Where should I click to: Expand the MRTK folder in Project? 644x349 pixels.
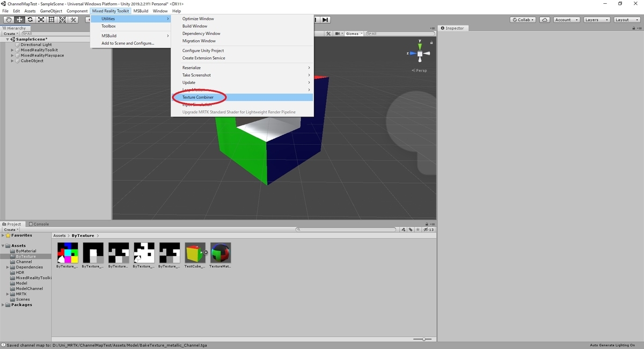tap(8, 294)
